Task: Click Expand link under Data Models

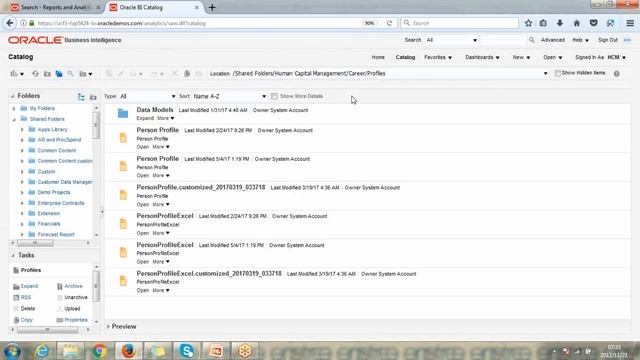Action: 145,118
